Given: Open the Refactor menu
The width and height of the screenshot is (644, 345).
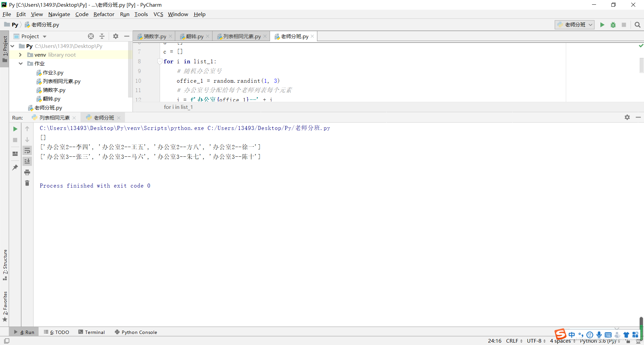Looking at the screenshot, I should click(x=104, y=14).
